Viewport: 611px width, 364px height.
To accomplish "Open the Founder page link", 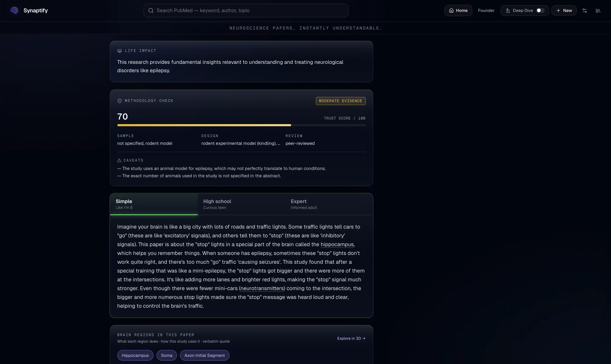I will click(x=486, y=10).
